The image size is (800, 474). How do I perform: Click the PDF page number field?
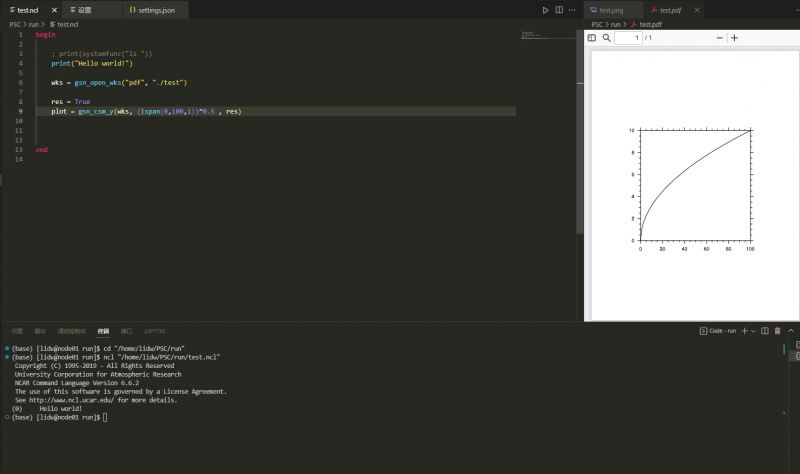(x=628, y=38)
